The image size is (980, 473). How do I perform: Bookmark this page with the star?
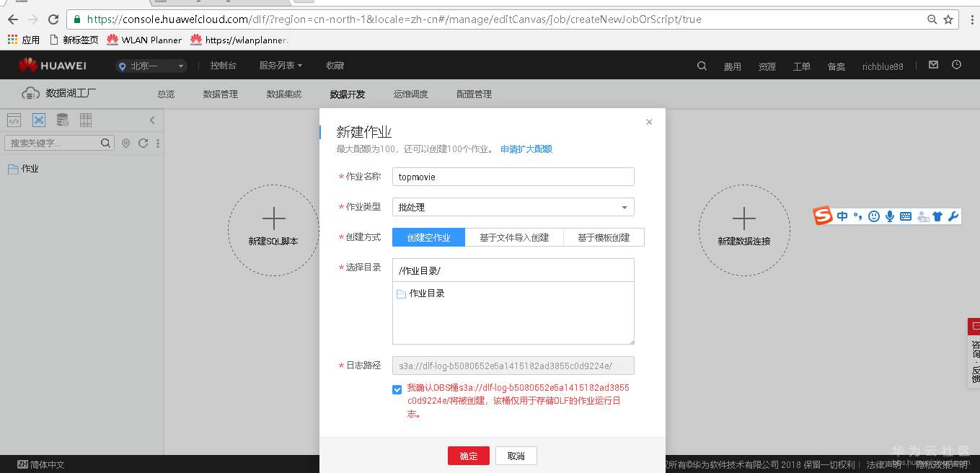[x=948, y=19]
